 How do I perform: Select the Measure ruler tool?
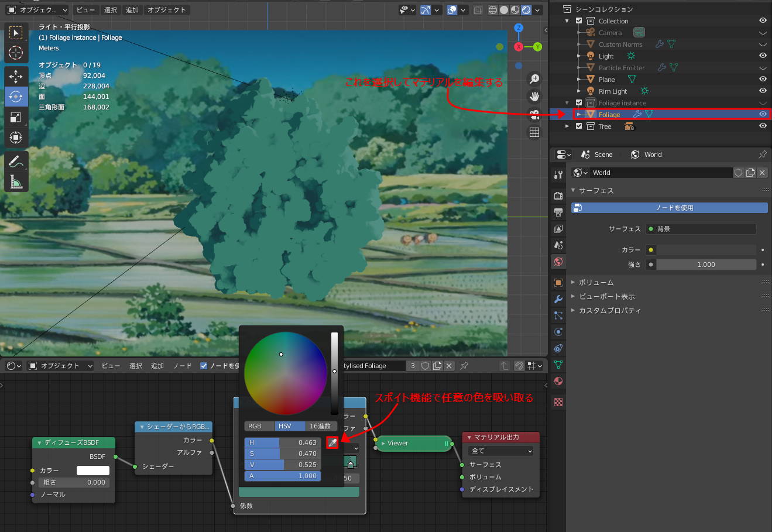[16, 182]
